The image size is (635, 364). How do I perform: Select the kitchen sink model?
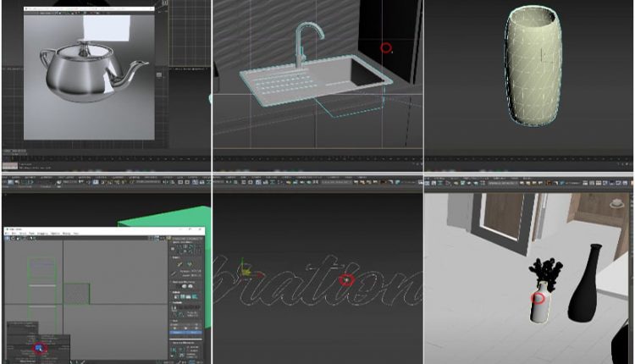tap(315, 80)
